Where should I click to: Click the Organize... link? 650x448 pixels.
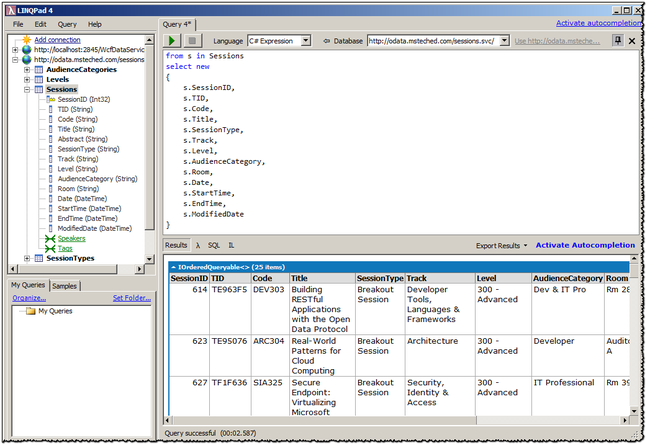[29, 298]
